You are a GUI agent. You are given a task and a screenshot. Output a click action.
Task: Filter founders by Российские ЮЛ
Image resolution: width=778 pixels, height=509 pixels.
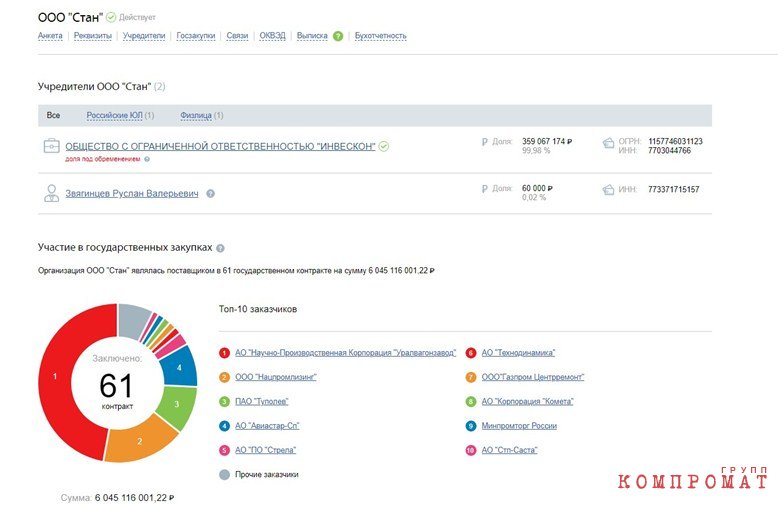click(115, 115)
